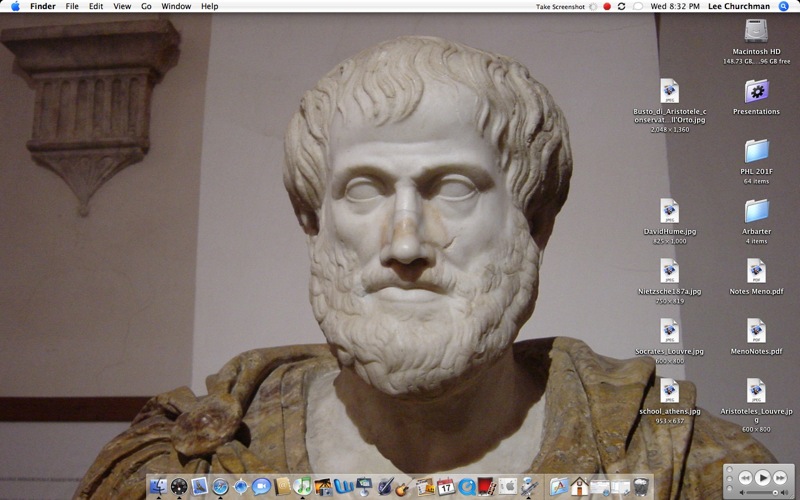This screenshot has width=800, height=500.
Task: Click Take Screenshot in the menu bar
Action: pos(558,6)
